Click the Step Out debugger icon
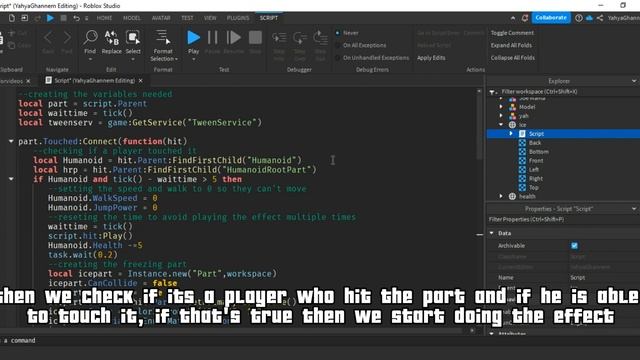This screenshot has width=640, height=360. (320, 38)
